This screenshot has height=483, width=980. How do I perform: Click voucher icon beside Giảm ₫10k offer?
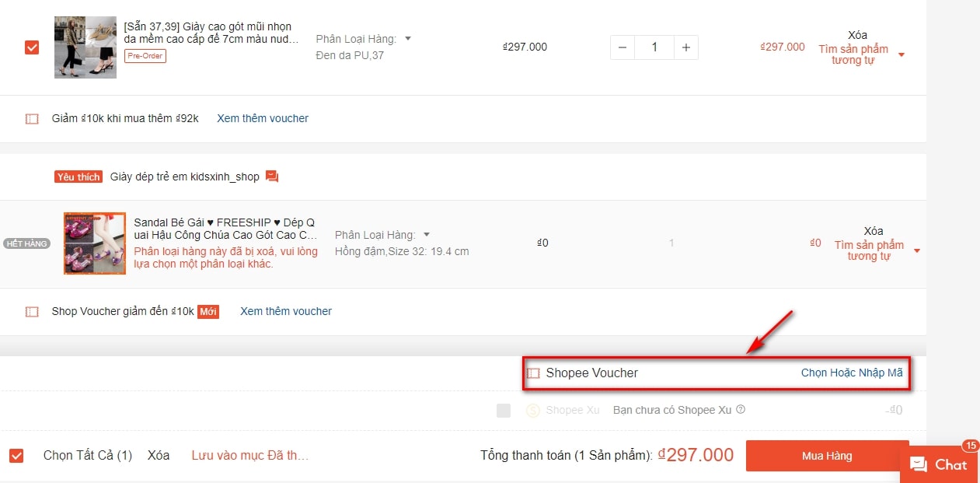click(x=32, y=119)
